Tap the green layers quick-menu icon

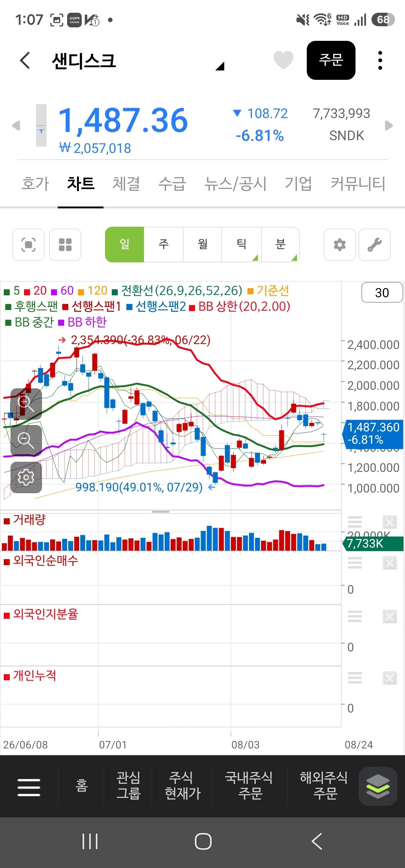[378, 786]
